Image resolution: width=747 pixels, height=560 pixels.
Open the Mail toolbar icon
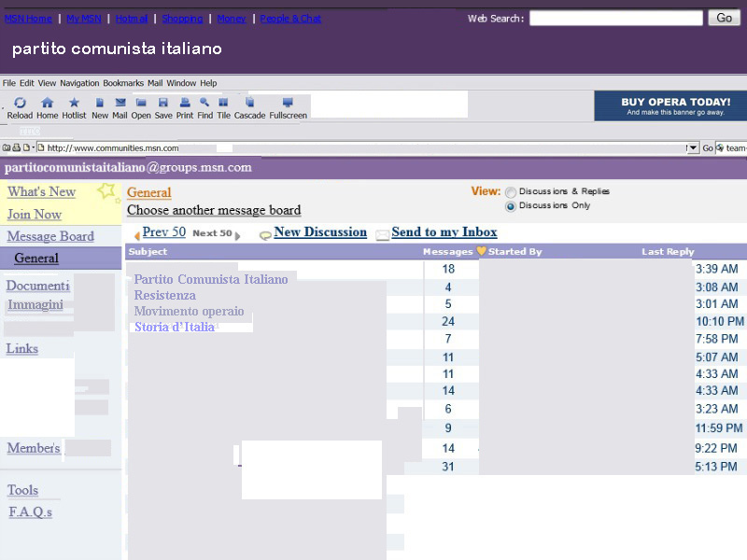coord(120,103)
